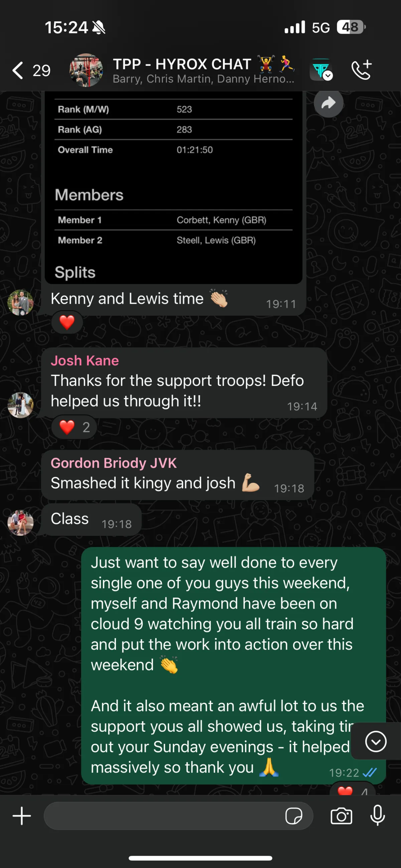Tap Josh Kane's sender name

(85, 361)
